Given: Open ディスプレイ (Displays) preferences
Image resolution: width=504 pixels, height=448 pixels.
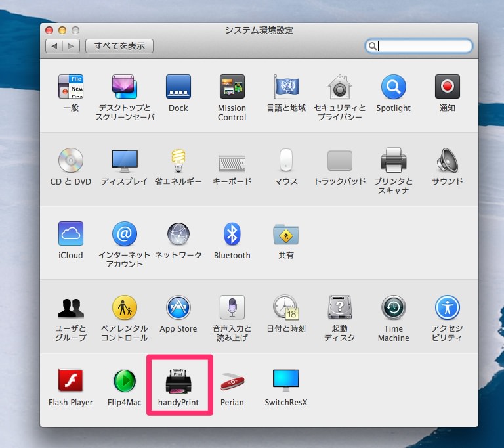Looking at the screenshot, I should coord(125,160).
